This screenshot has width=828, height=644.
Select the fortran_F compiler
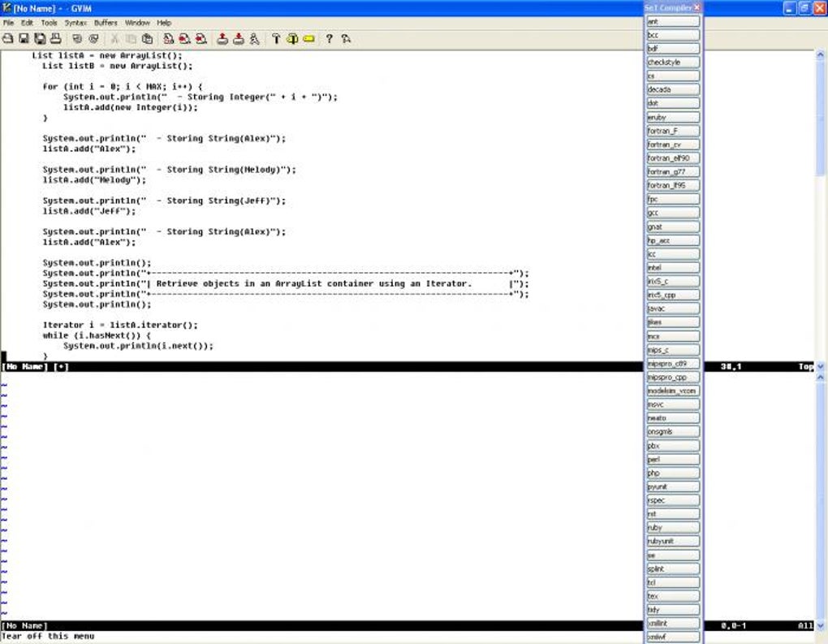click(673, 131)
